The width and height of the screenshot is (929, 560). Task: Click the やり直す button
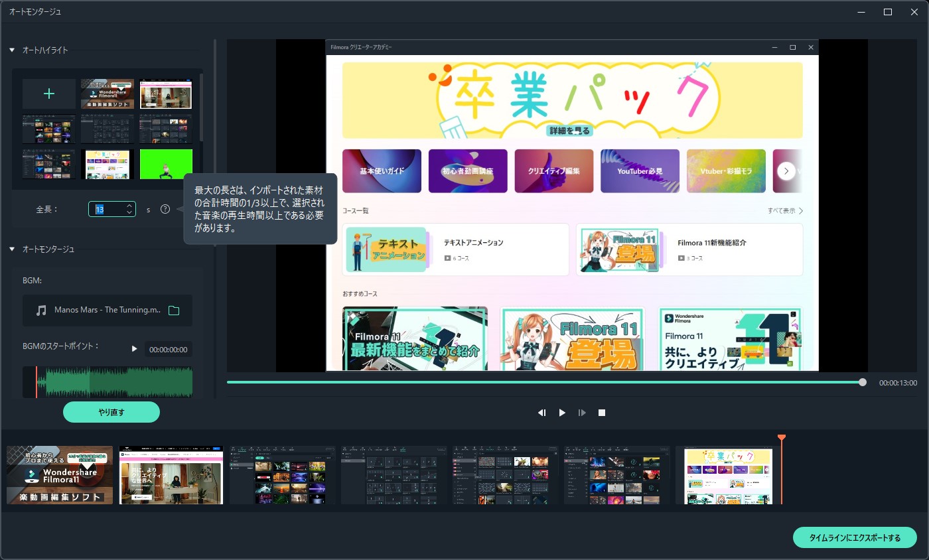(x=111, y=412)
